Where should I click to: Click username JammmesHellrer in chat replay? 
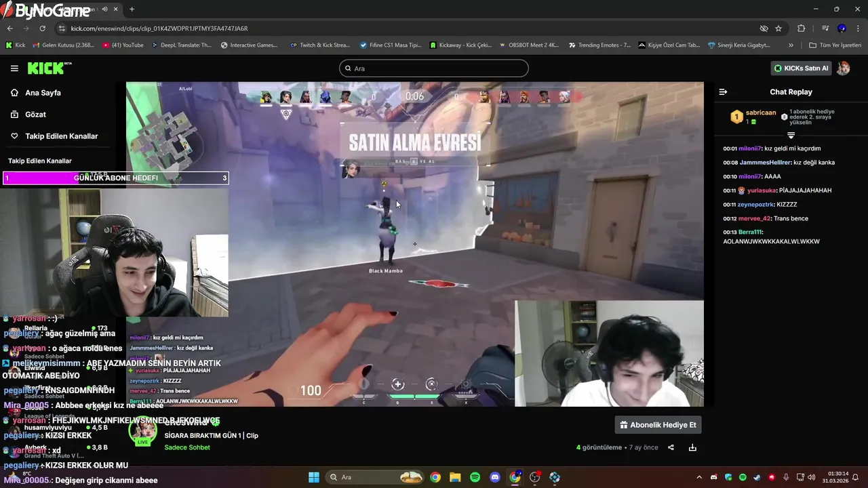click(x=766, y=163)
